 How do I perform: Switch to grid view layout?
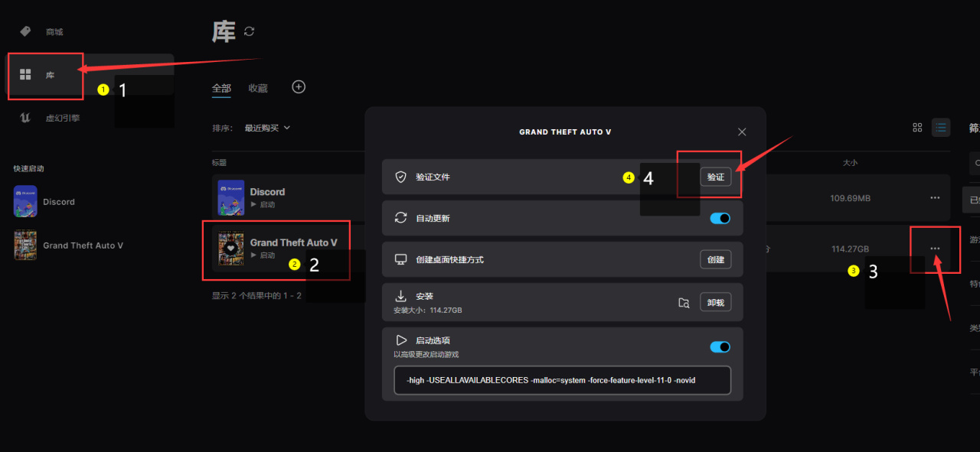(x=917, y=128)
